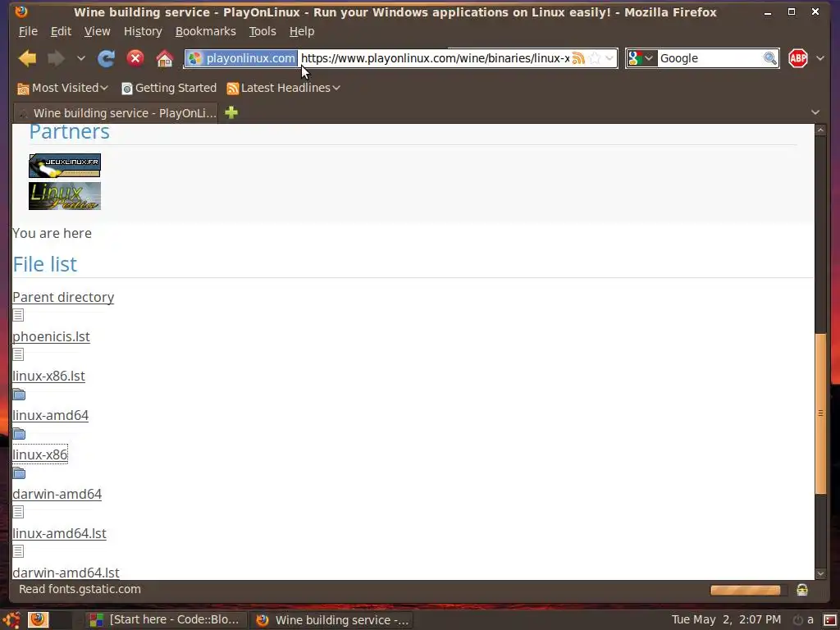Bookmark this page with the star

pyautogui.click(x=595, y=58)
